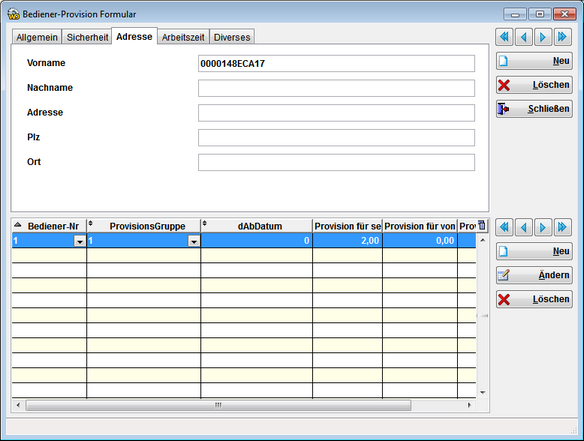Click into the Nachname input field

[x=336, y=88]
